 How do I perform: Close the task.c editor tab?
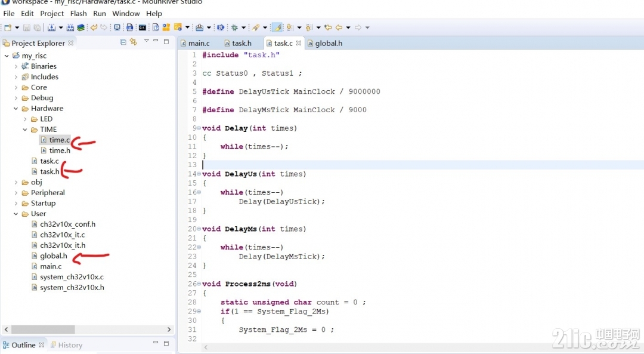pyautogui.click(x=299, y=43)
